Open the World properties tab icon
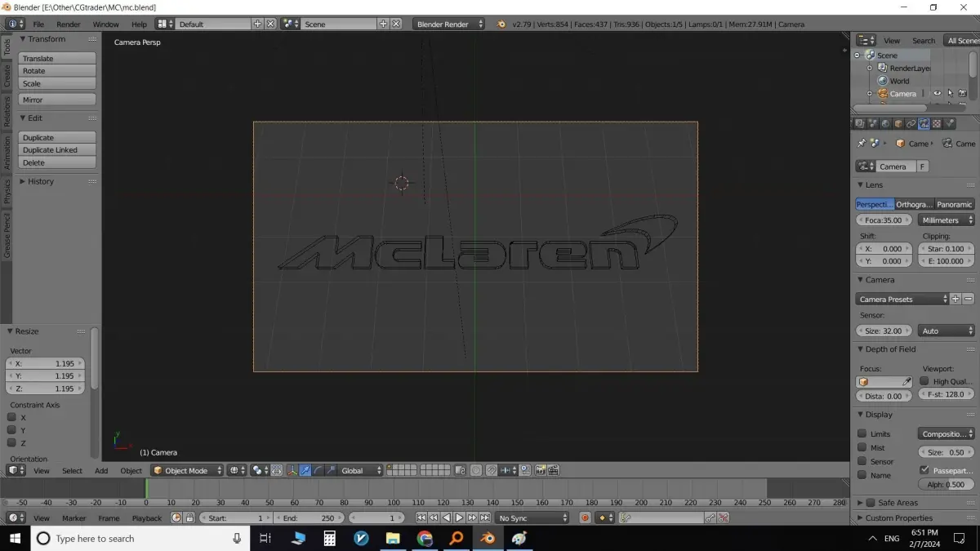Viewport: 980px width, 551px height. 886,124
